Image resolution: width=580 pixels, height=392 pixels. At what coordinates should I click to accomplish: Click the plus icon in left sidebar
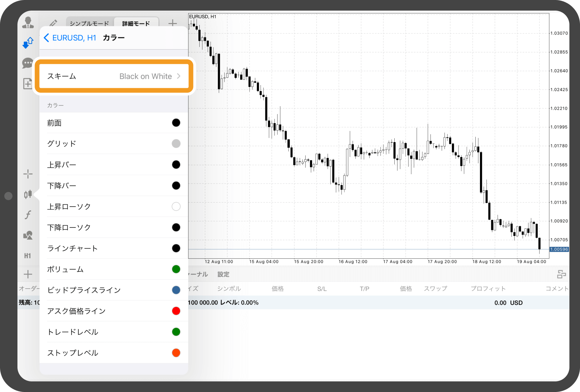[x=28, y=274]
